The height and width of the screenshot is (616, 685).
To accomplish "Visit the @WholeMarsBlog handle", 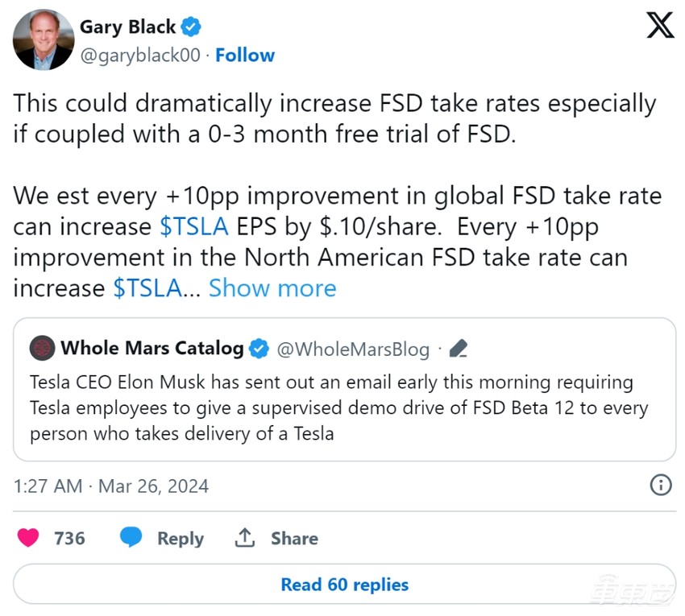I will [x=353, y=349].
